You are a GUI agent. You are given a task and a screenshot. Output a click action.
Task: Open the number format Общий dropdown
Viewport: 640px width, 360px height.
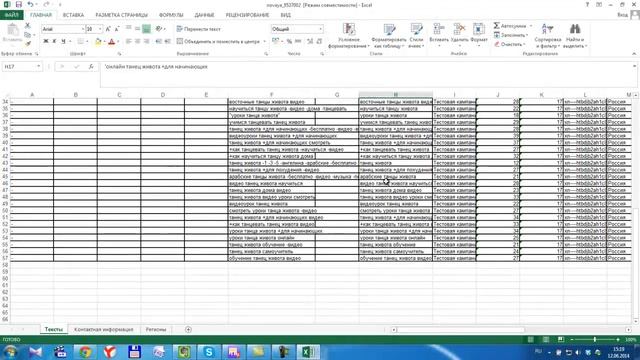tap(320, 29)
